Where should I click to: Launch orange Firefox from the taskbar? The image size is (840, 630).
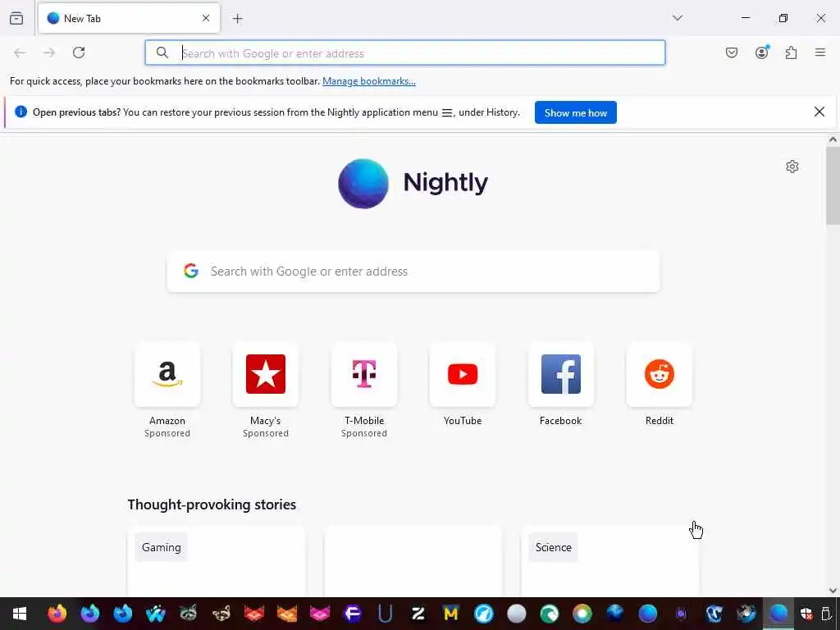(57, 614)
